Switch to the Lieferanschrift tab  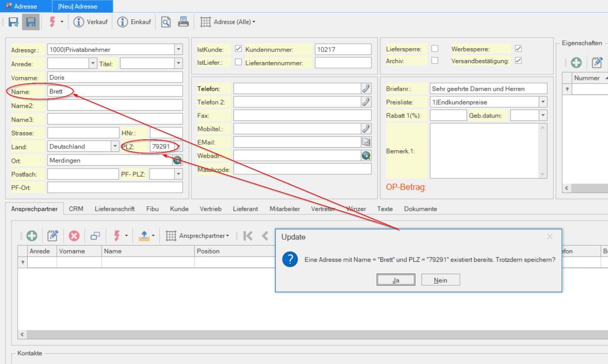coord(115,209)
